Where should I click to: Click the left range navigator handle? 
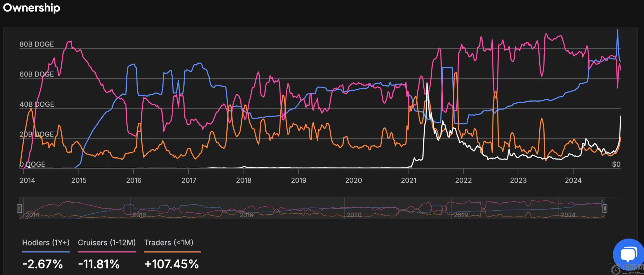click(x=19, y=208)
